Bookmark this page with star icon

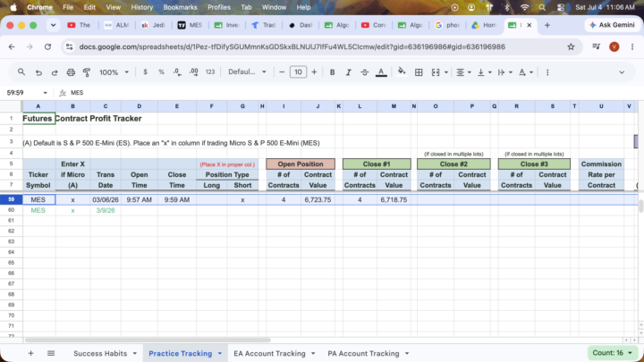[x=571, y=46]
